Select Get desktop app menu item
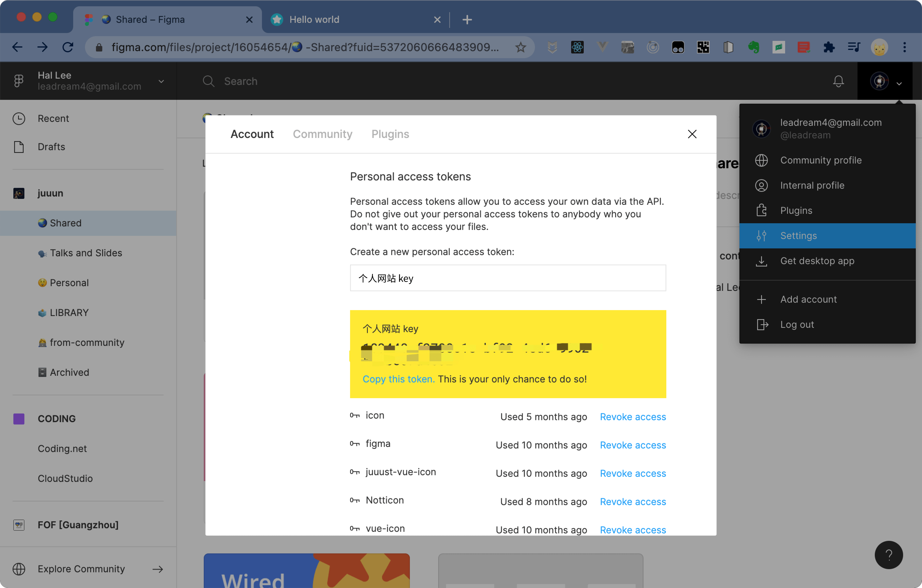This screenshot has height=588, width=922. pyautogui.click(x=827, y=261)
